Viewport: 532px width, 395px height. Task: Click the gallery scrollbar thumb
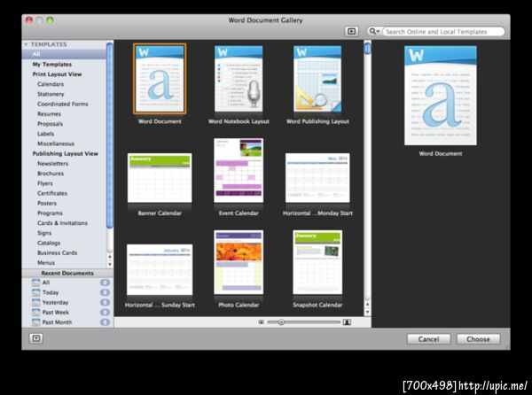coord(367,49)
